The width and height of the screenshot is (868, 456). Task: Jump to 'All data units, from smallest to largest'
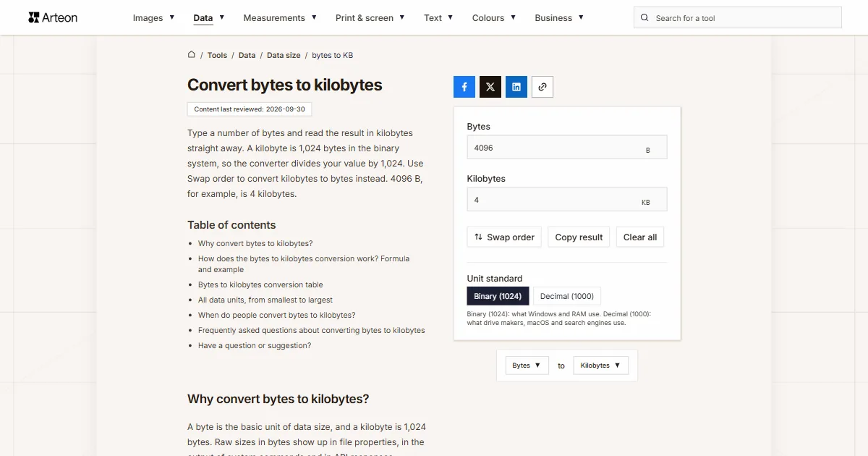265,300
